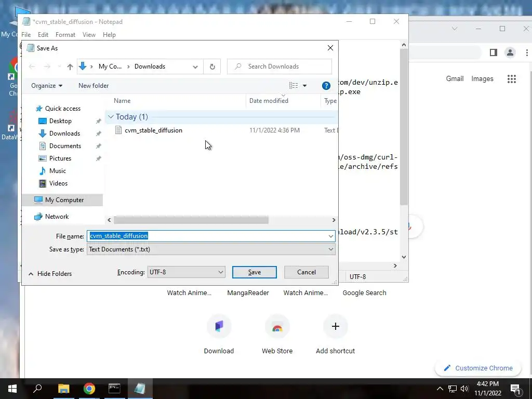532x399 pixels.
Task: Click the volume speaker tray icon
Action: pos(464,389)
